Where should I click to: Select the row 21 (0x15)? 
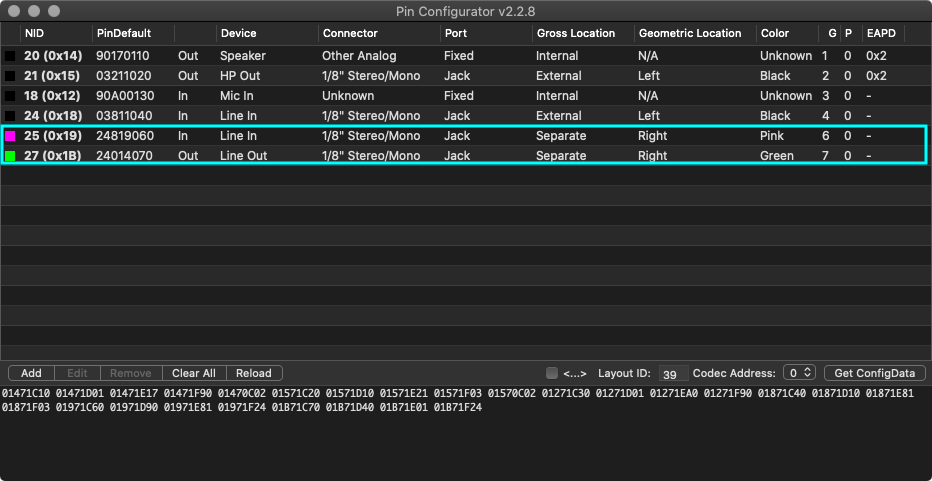point(466,76)
